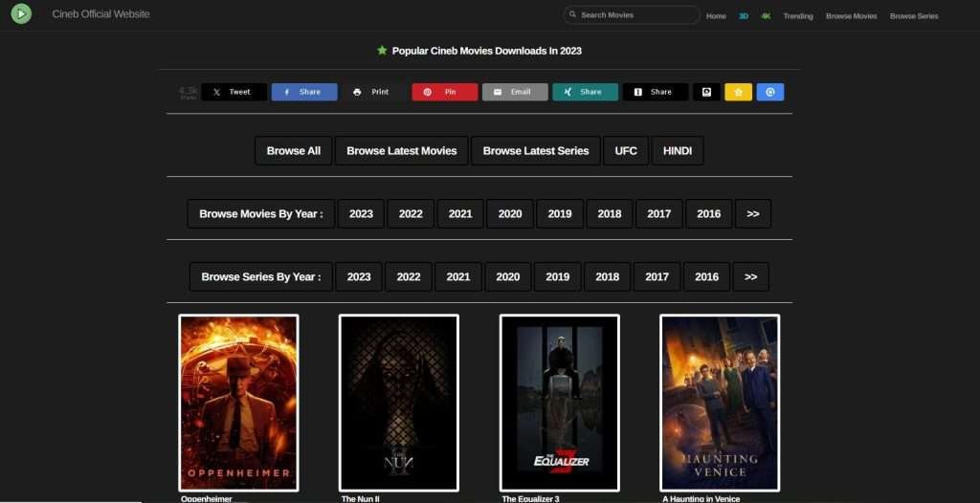Click the black Flipboard Share button
This screenshot has width=980, height=503.
coord(656,92)
